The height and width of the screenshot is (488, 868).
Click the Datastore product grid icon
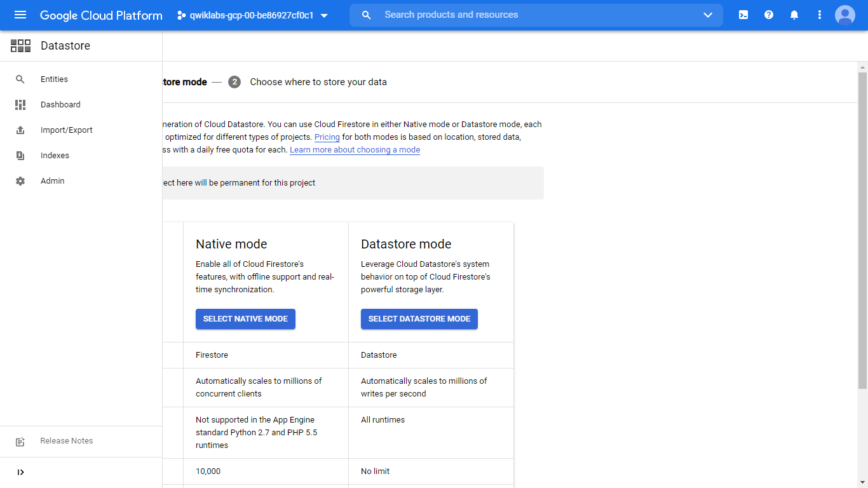tap(20, 46)
